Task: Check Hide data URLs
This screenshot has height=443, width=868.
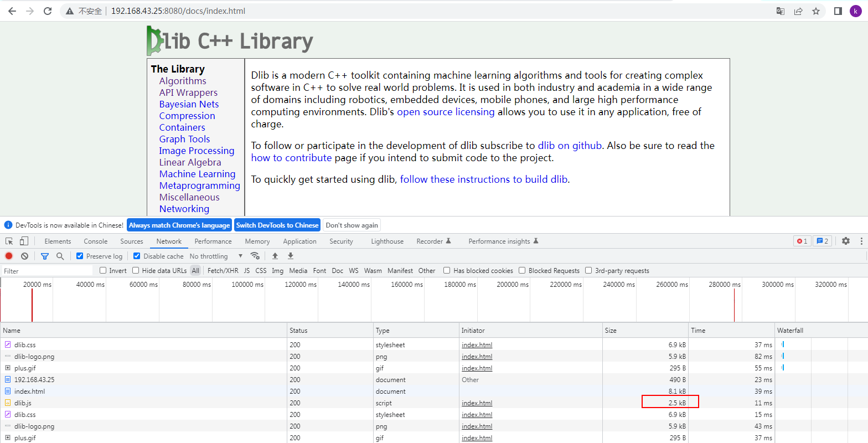Action: click(x=136, y=271)
